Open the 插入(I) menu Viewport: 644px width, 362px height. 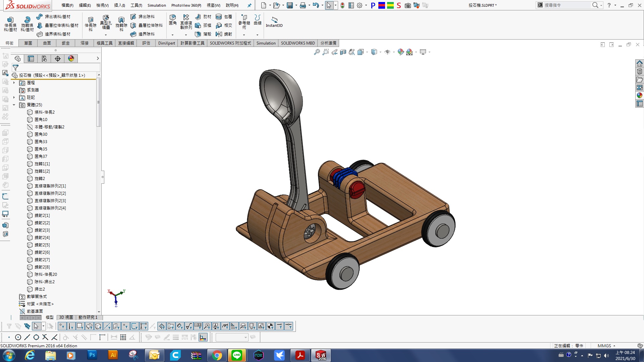pyautogui.click(x=119, y=5)
